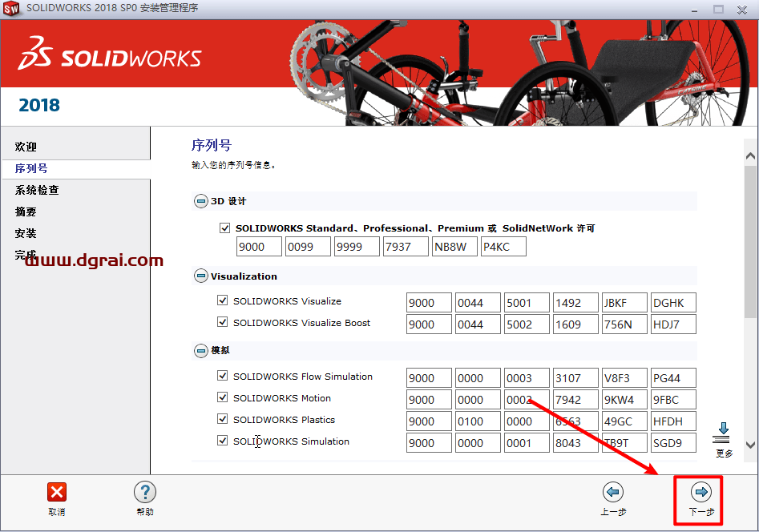Proceed with the next step arrow
Screen dimensions: 759x532
[x=701, y=492]
